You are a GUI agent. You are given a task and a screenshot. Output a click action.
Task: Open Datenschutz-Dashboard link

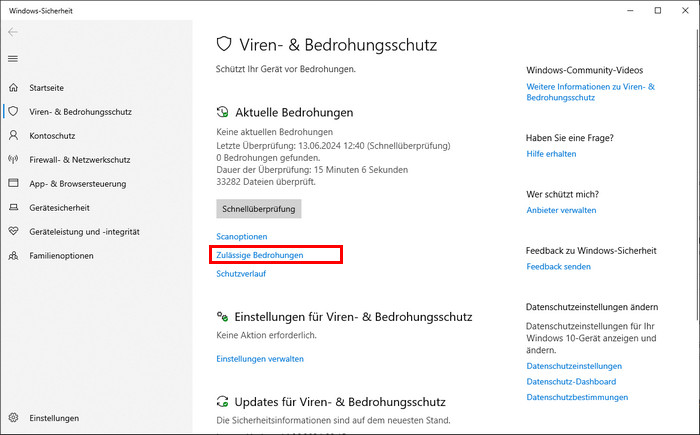[x=571, y=381]
